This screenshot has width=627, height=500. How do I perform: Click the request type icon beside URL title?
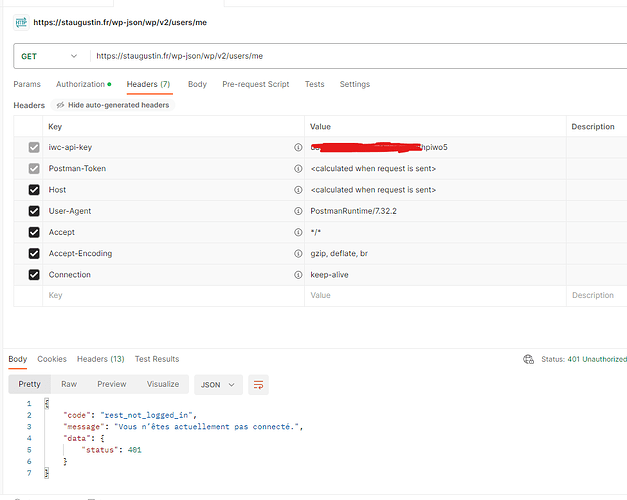click(21, 21)
